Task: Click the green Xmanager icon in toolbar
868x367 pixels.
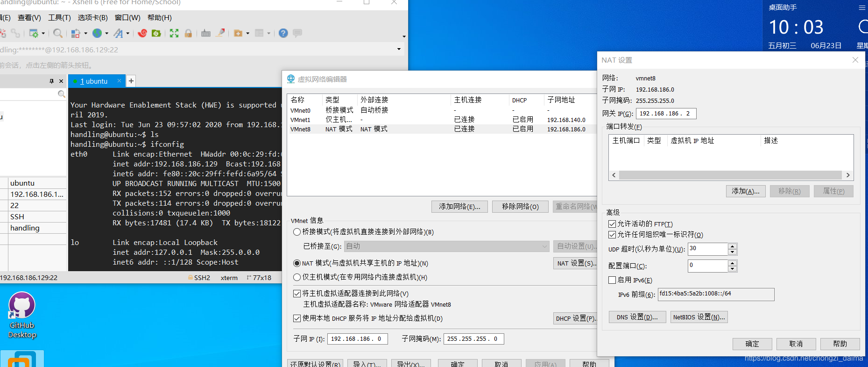Action: coord(156,33)
